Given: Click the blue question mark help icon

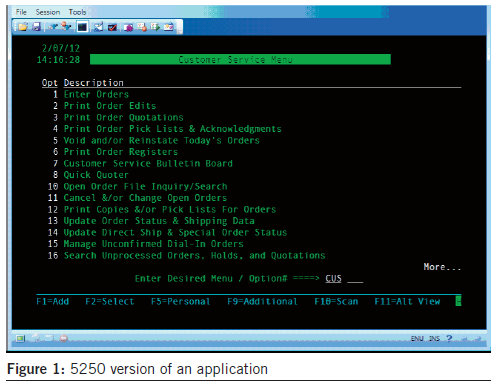Looking at the screenshot, I should click(449, 338).
